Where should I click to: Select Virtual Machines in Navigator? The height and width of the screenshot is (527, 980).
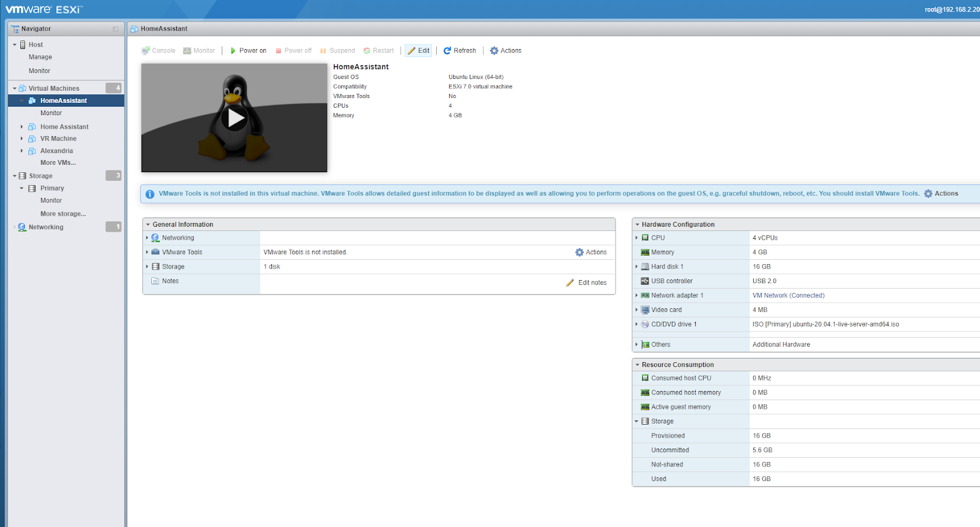[x=54, y=88]
